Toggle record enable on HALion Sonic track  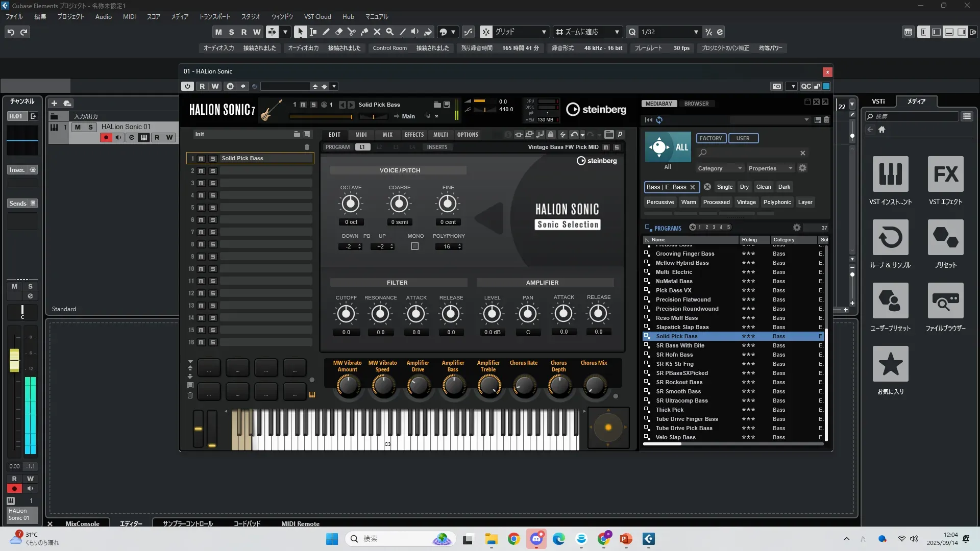point(106,137)
